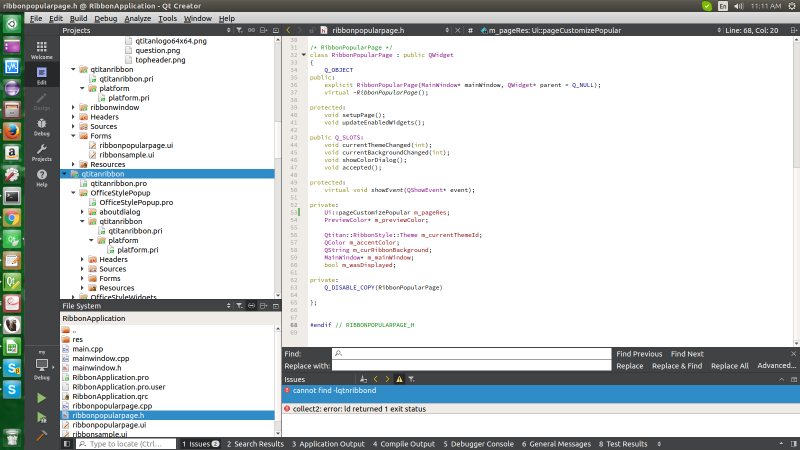This screenshot has width=800, height=450.
Task: Click the Find text input field
Action: point(470,354)
